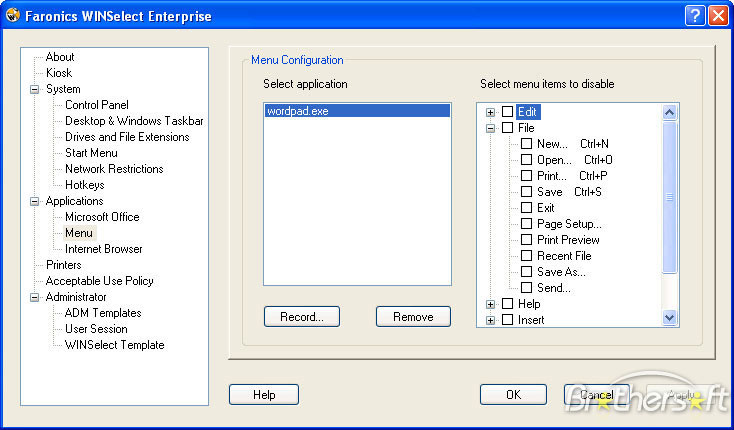Click the WINSelect title bar app icon

click(x=13, y=15)
